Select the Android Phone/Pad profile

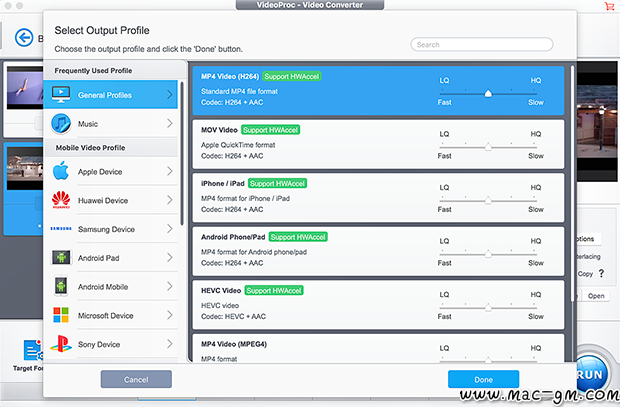coord(378,251)
